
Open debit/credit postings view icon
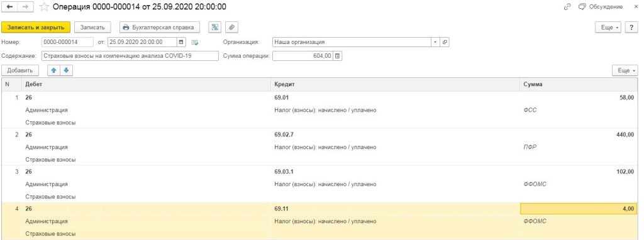point(214,27)
